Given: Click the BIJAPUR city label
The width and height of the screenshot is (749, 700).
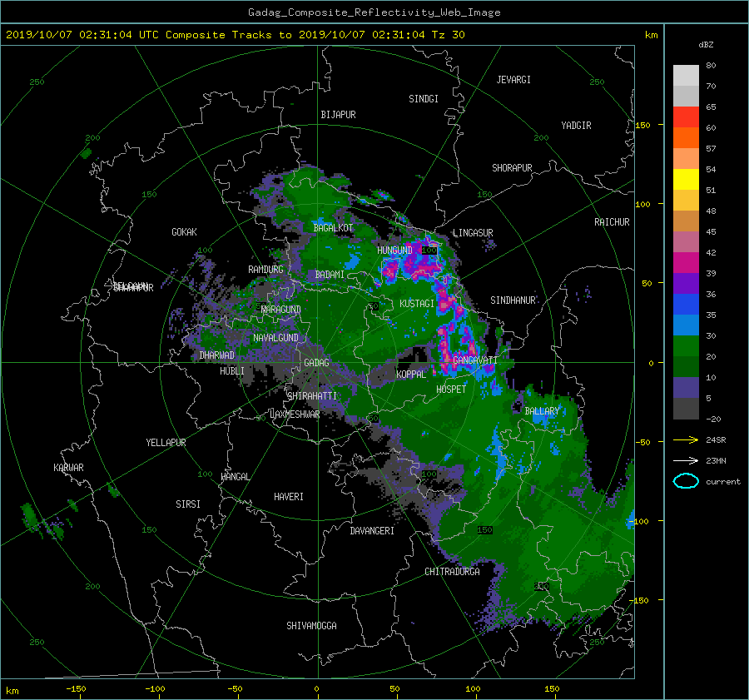Looking at the screenshot, I should 338,115.
